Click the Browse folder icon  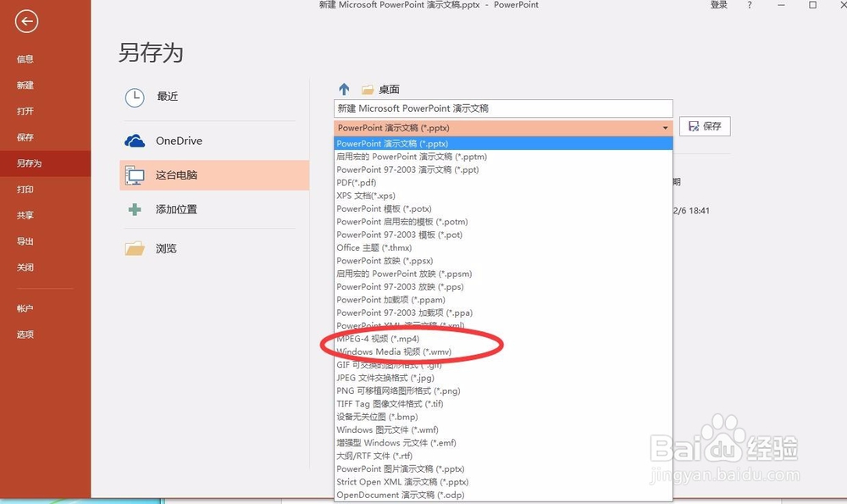coord(135,248)
